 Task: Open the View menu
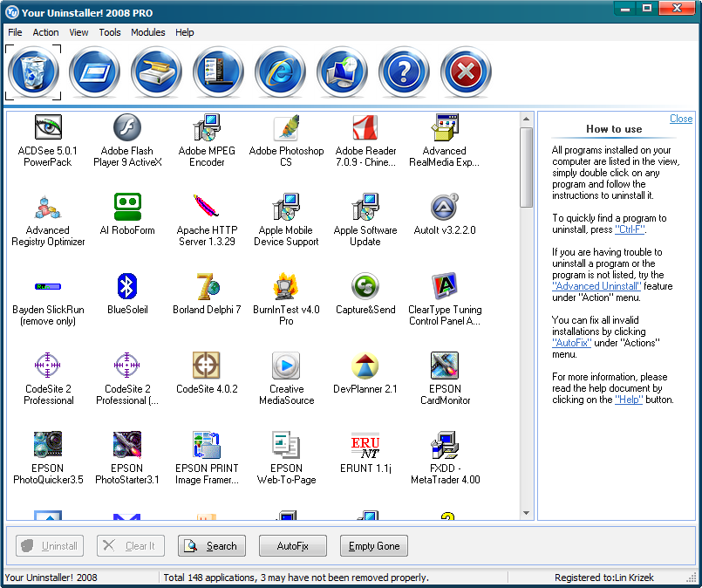click(78, 32)
